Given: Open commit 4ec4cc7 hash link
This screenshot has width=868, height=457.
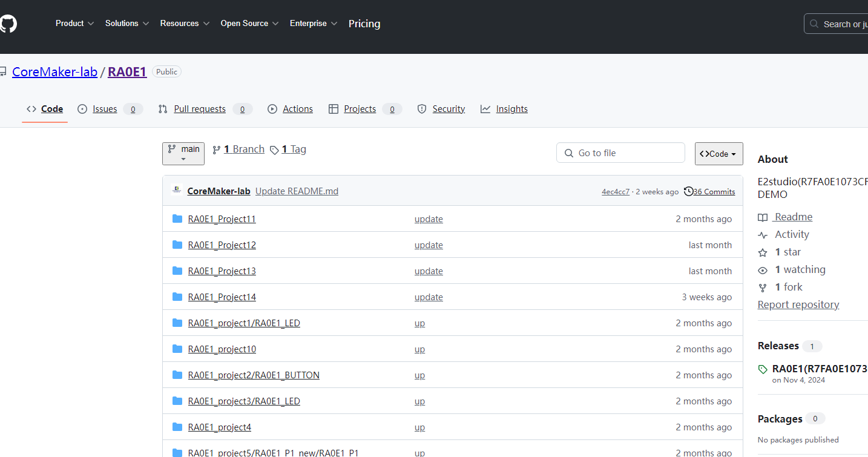Looking at the screenshot, I should pos(615,192).
